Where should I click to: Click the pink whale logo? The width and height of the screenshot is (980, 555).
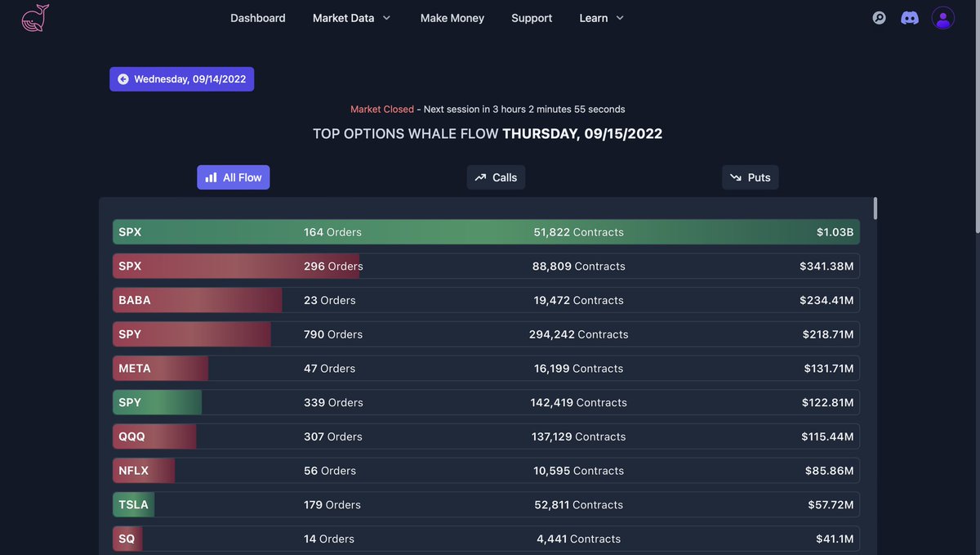[35, 18]
